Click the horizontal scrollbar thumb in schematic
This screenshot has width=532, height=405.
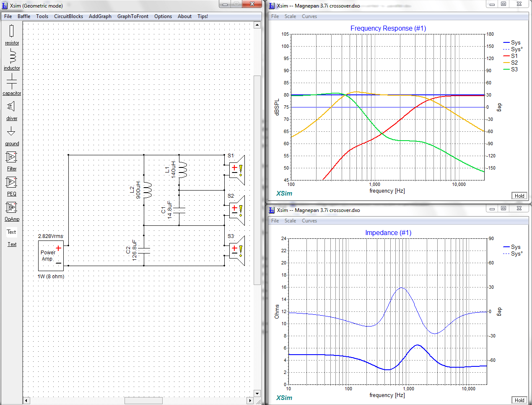pyautogui.click(x=143, y=400)
